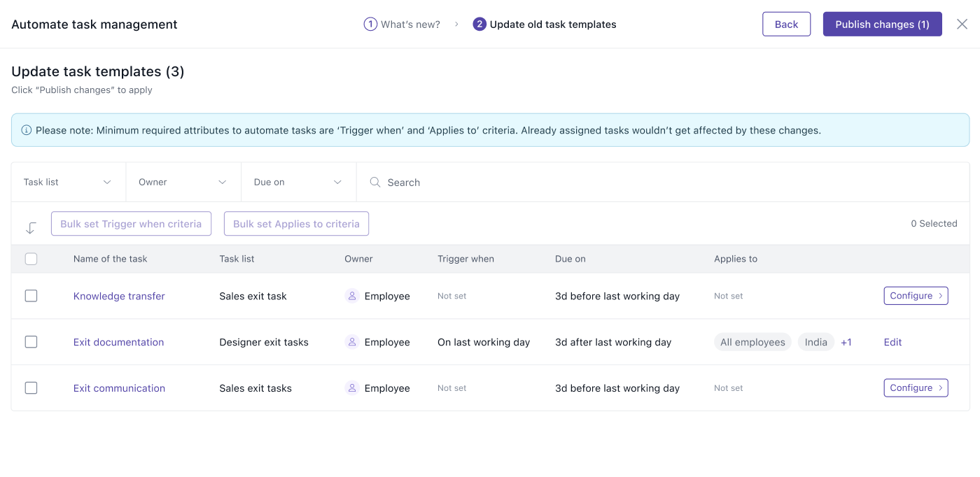This screenshot has width=980, height=477.
Task: Open the Due on filter dropdown
Action: 298,183
